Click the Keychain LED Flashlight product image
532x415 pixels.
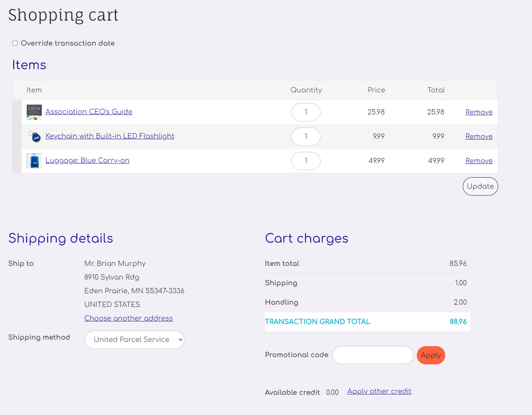[x=34, y=136]
